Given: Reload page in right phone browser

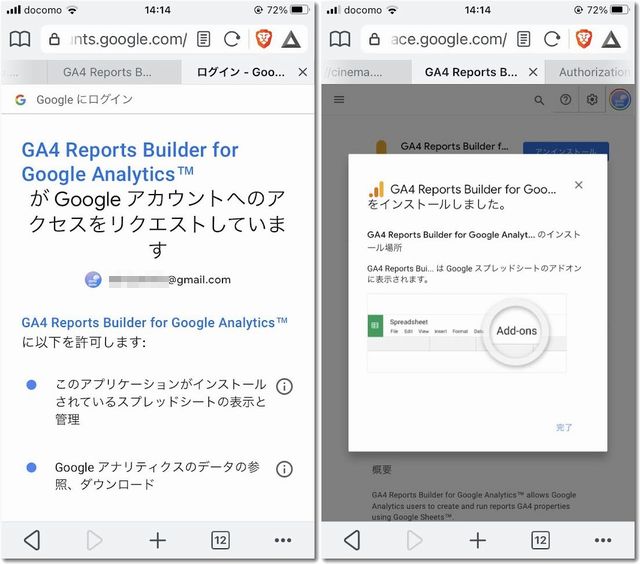Looking at the screenshot, I should click(552, 39).
